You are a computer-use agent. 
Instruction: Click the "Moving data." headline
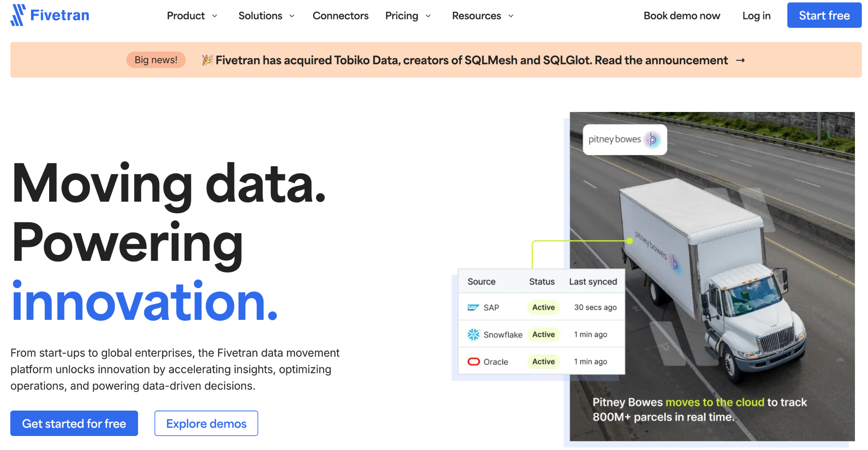pos(169,186)
